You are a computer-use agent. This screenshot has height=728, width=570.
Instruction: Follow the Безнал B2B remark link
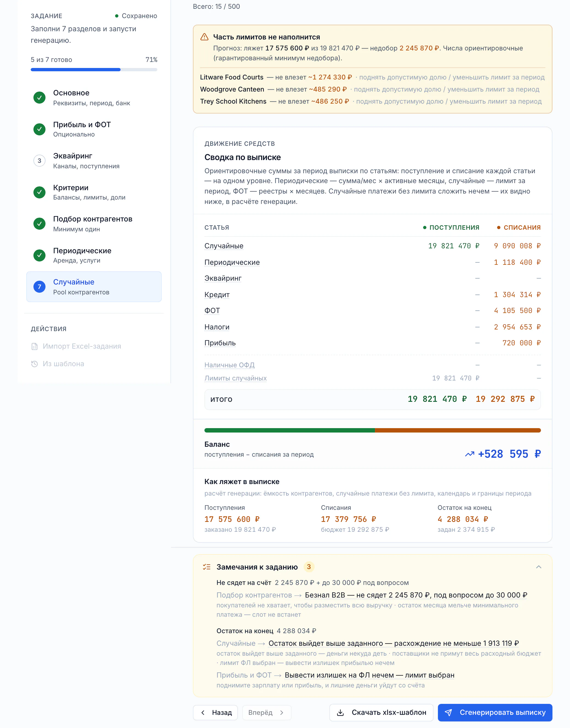(416, 595)
